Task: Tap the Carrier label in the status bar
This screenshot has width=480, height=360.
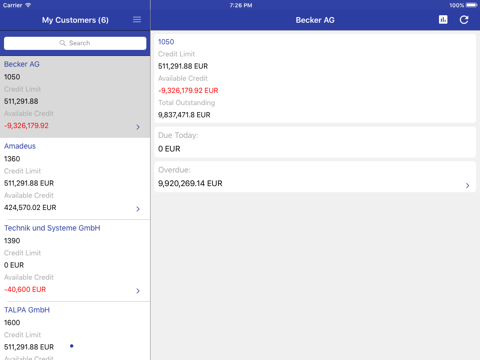Action: pos(12,5)
